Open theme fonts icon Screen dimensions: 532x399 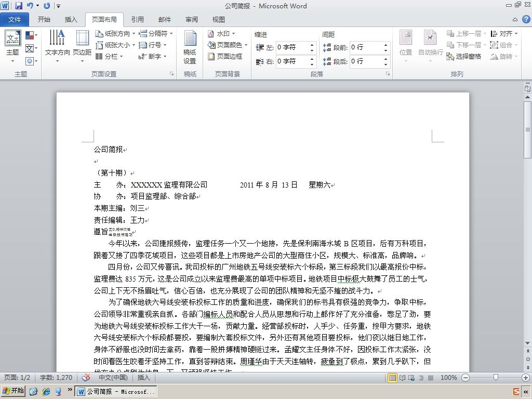[x=31, y=48]
